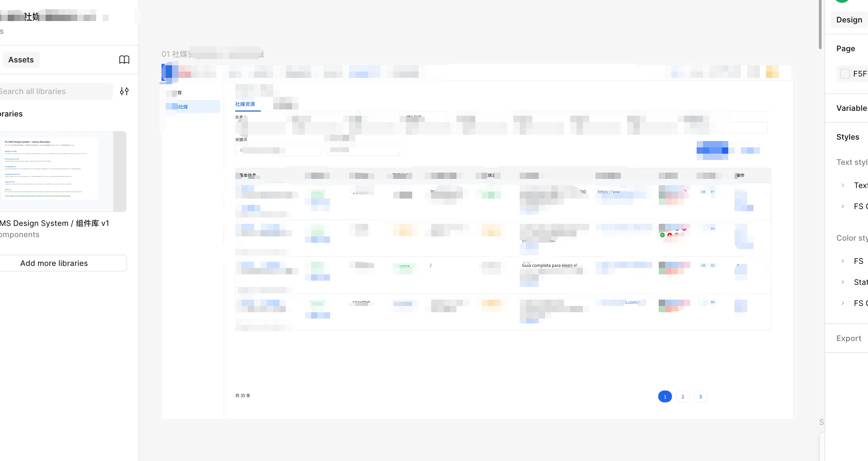
Task: Click the MS Design System / 组件库 v1 title
Action: [55, 223]
